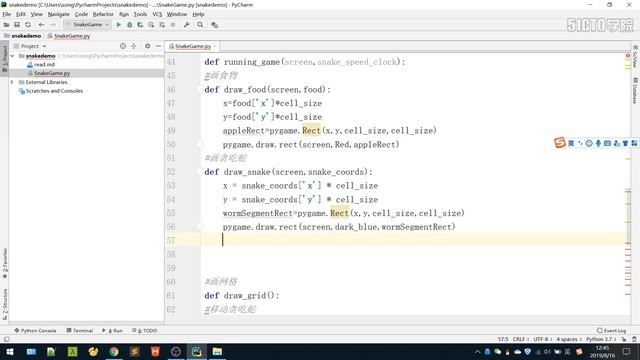Click the inspector hat icon in the status bar
Viewport: 640px width, 360px height.
click(x=634, y=339)
